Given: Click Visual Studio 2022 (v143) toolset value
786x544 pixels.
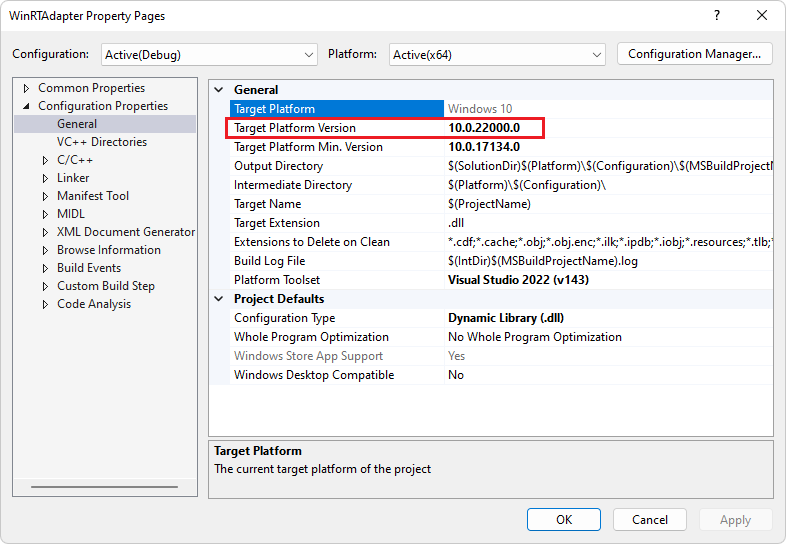Looking at the screenshot, I should click(518, 280).
